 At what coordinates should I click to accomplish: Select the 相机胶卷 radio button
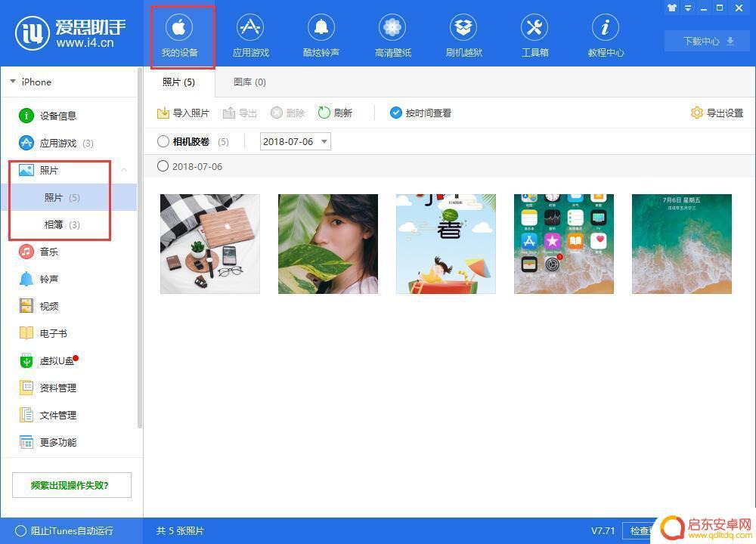(x=163, y=141)
